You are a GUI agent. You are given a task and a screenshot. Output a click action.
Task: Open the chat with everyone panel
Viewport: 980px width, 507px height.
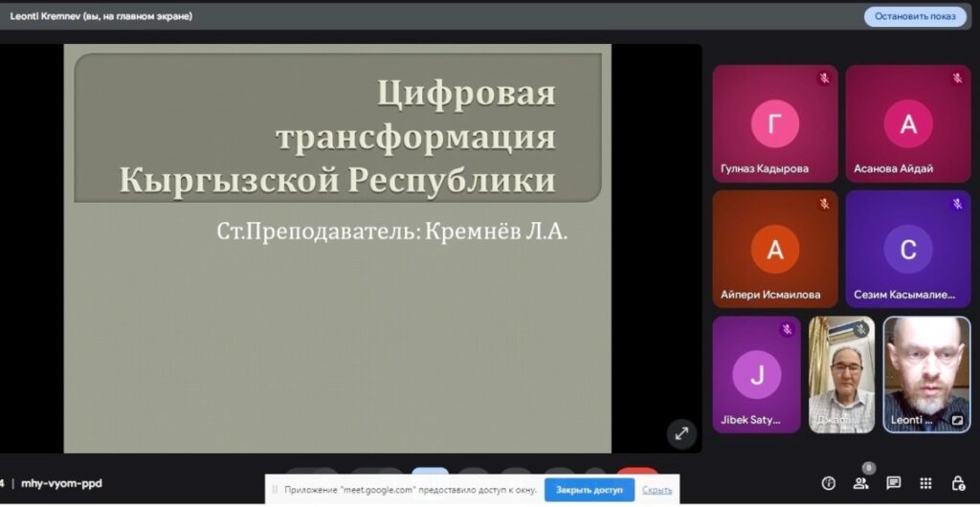coord(893,483)
